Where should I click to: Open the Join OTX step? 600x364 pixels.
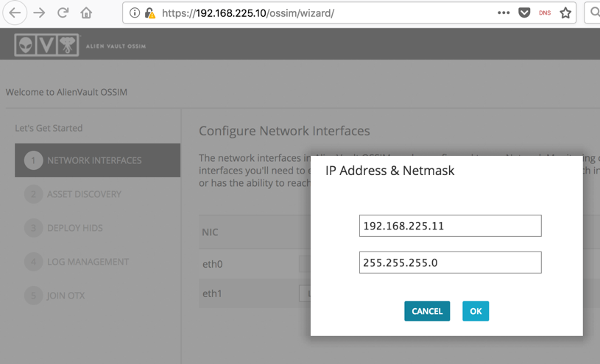pos(66,296)
